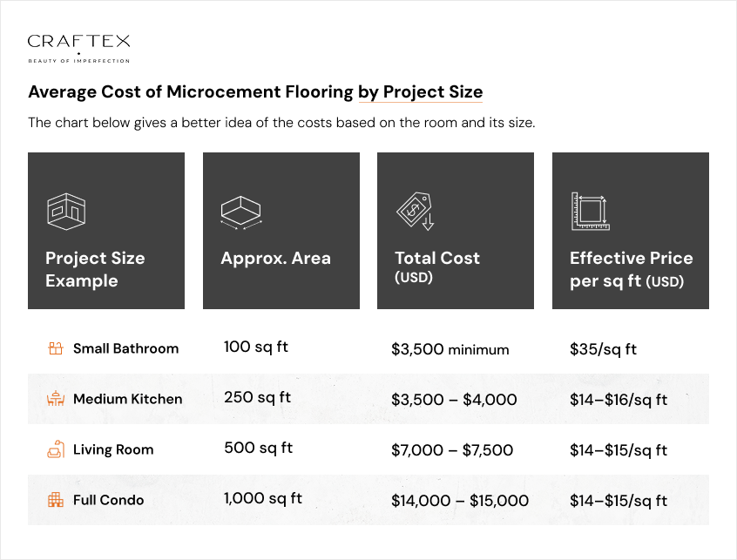Select the Medium Kitchen table icon

[56, 398]
